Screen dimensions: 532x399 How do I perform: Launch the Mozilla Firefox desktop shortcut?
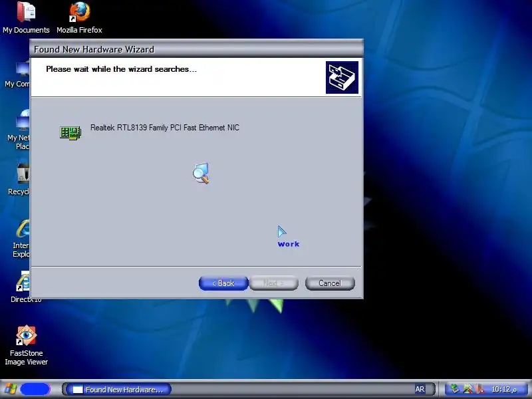(x=79, y=18)
